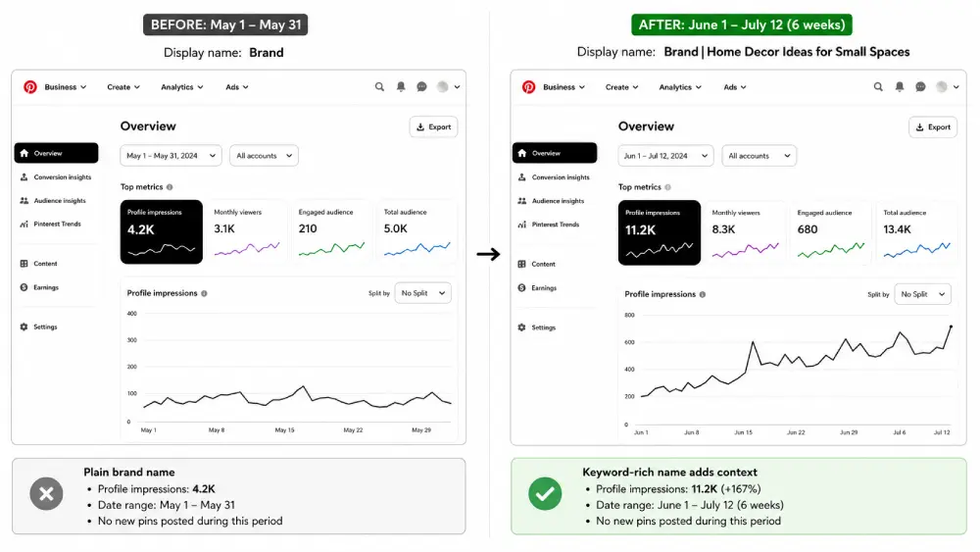Viewport: 980px width, 552px height.
Task: Open the Ads menu in the right navbar
Action: (735, 87)
